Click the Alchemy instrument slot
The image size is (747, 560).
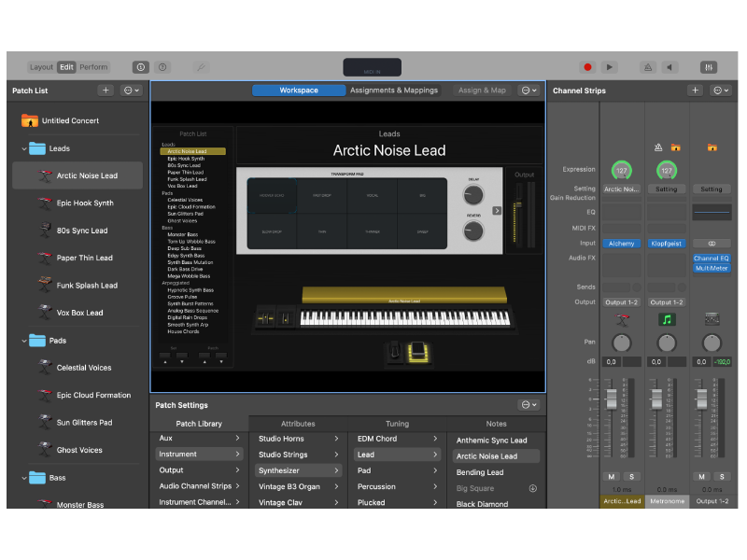(x=621, y=244)
